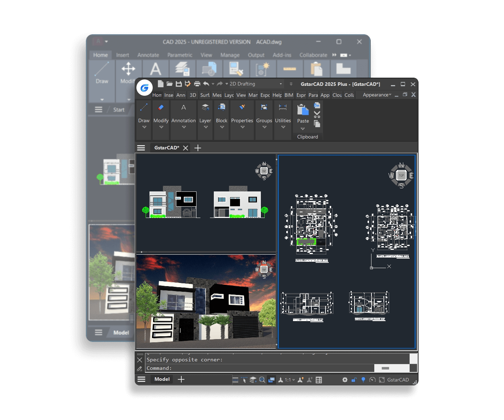Open layout list hamburger menu beside Model
Viewport: 504px width, 420px height.
coord(141,379)
